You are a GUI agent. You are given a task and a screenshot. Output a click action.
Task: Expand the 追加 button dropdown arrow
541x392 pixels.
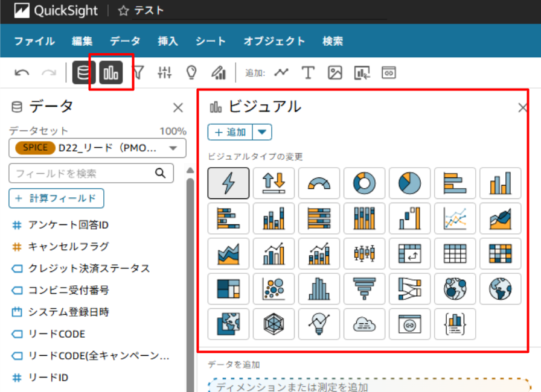click(x=262, y=132)
